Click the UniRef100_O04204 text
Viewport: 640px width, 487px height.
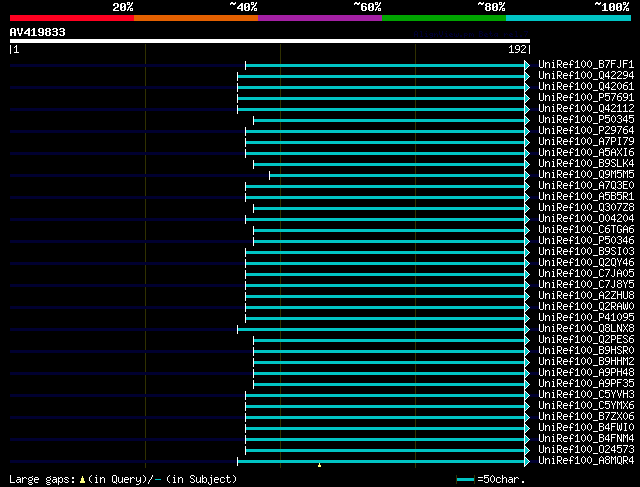tap(586, 219)
